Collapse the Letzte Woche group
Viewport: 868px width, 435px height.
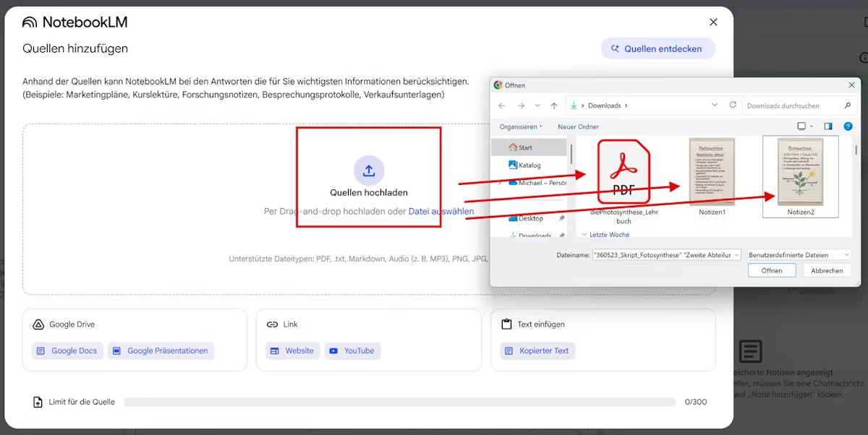pyautogui.click(x=584, y=235)
